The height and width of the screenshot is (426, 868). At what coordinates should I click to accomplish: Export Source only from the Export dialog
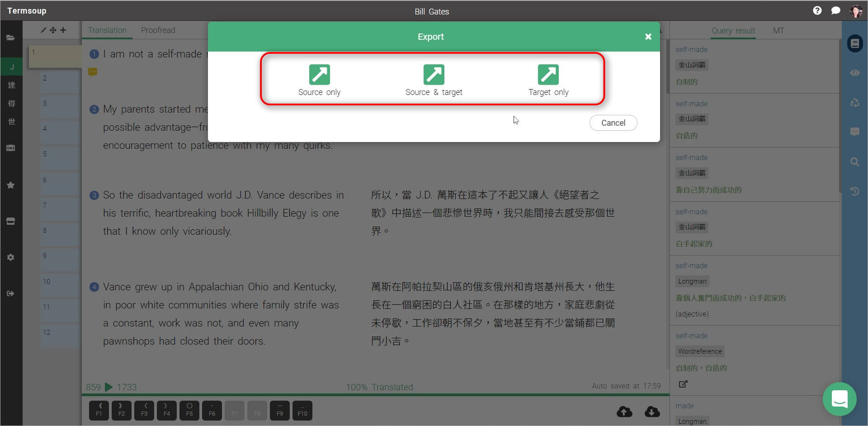(x=319, y=80)
